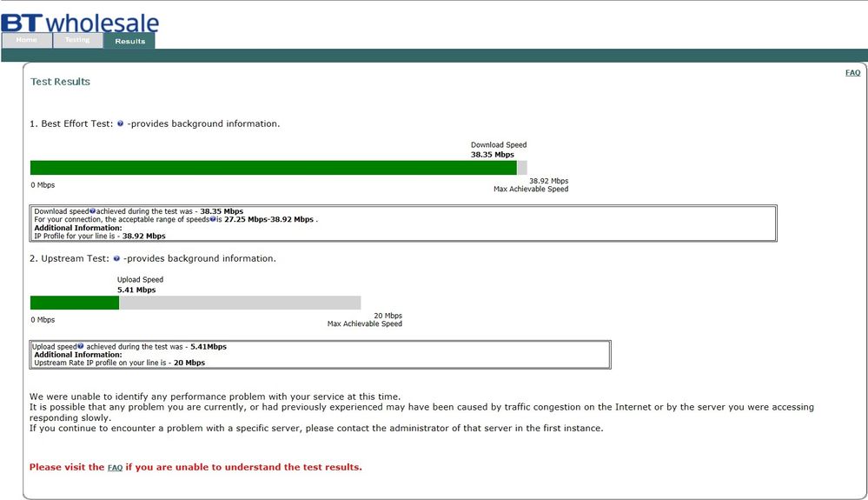This screenshot has width=868, height=500.
Task: Click the green upload speed progress bar
Action: pos(75,303)
